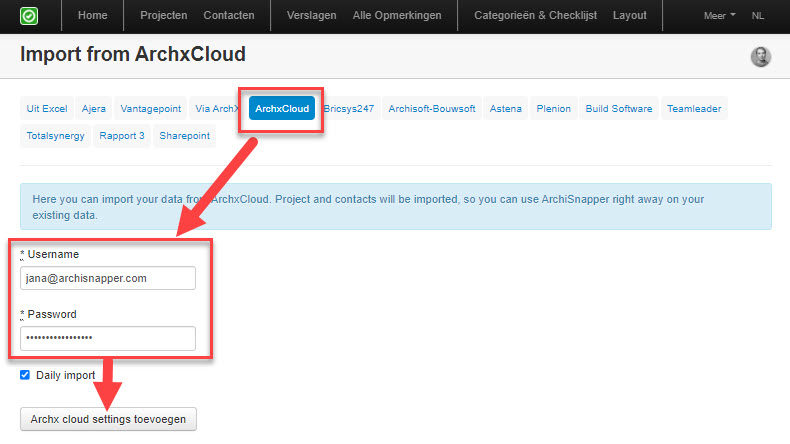This screenshot has height=444, width=790.
Task: Focus the Username input field
Action: tap(108, 278)
